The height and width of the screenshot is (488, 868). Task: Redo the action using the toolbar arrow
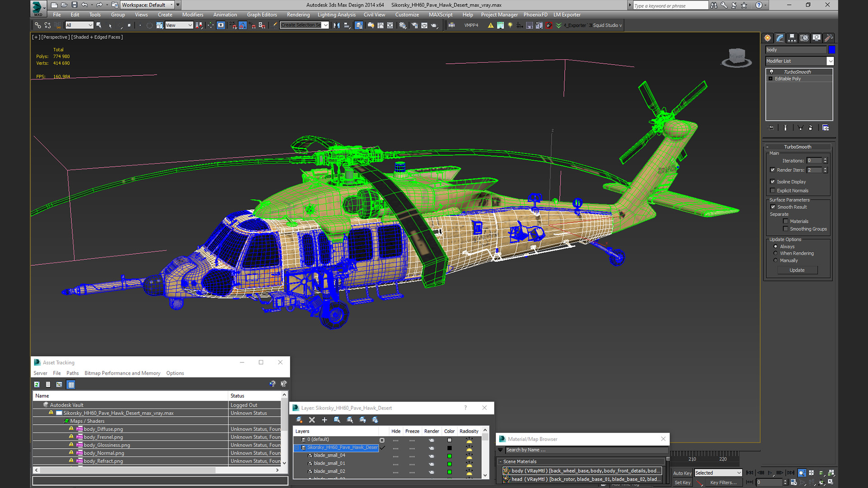point(99,5)
